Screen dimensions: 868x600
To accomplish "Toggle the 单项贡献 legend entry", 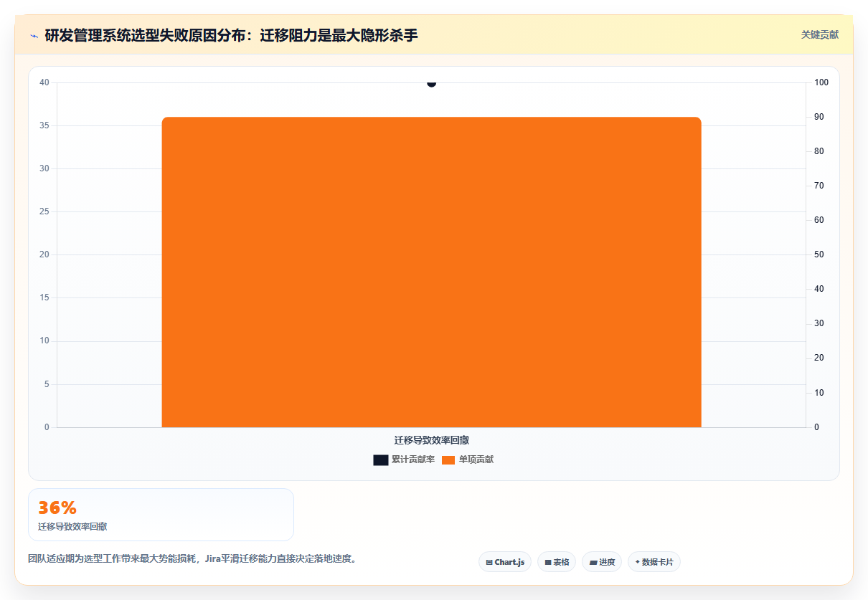I will point(467,459).
